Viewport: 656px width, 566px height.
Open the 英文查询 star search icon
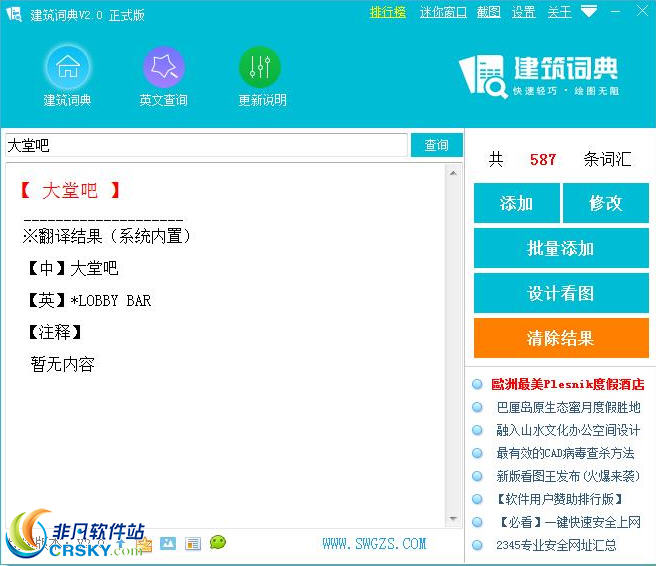[x=164, y=67]
